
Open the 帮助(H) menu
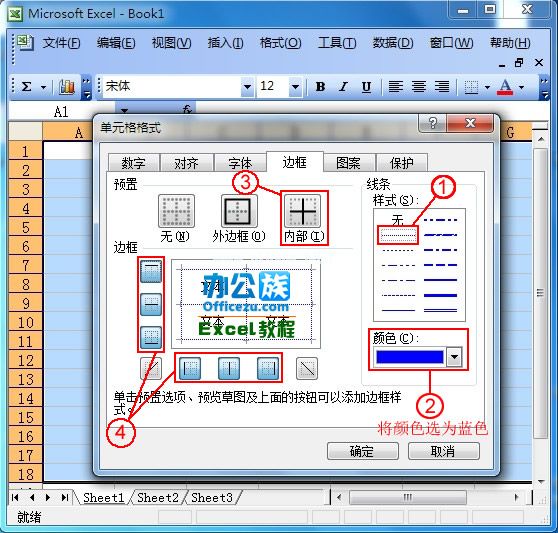(x=510, y=43)
